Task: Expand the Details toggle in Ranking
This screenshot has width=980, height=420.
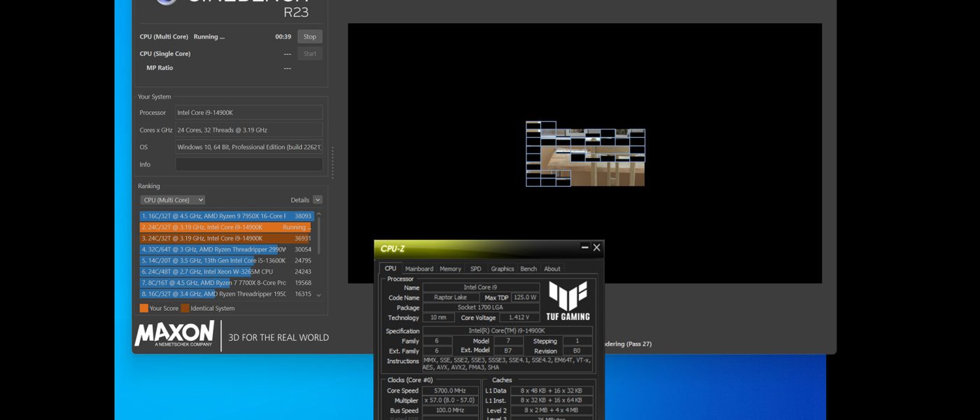Action: point(318,199)
